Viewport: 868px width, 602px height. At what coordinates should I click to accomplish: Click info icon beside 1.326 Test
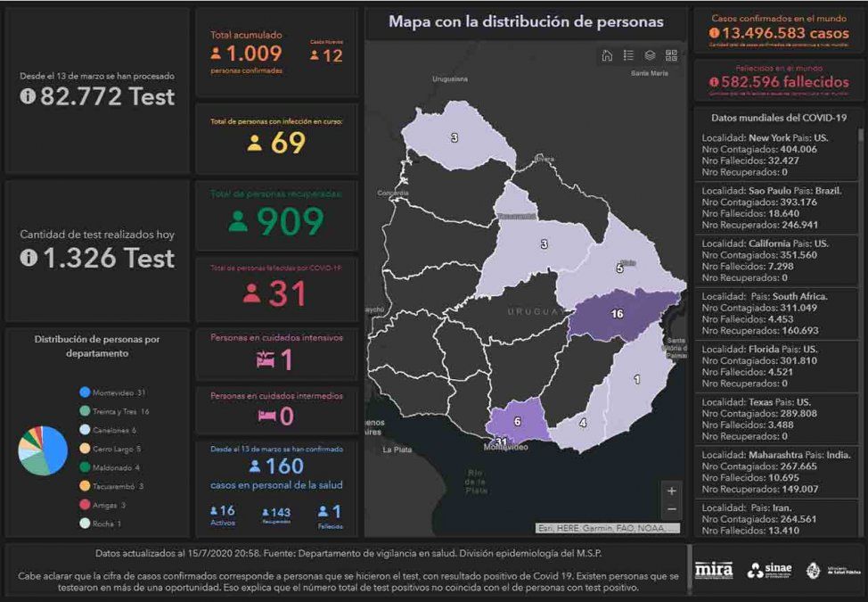[28, 258]
